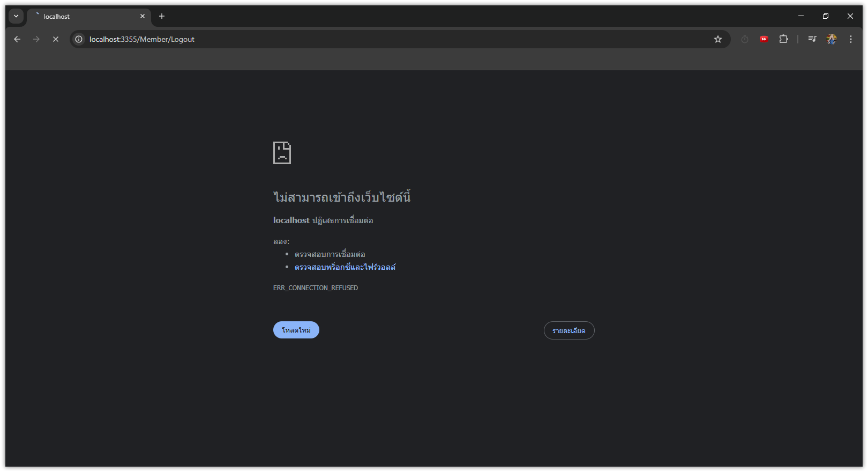868x472 pixels.
Task: Open the Extensions puzzle piece menu
Action: tap(783, 39)
